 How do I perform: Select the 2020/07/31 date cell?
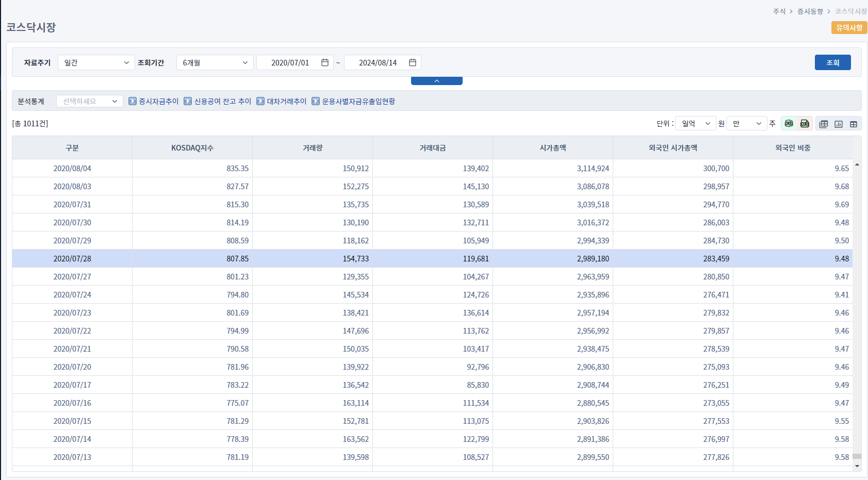(72, 204)
